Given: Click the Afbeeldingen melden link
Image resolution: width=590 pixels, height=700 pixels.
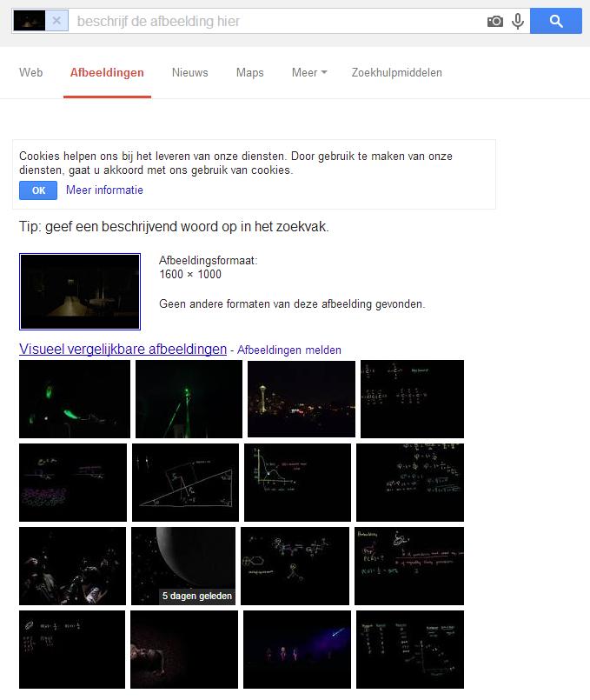Looking at the screenshot, I should point(289,350).
